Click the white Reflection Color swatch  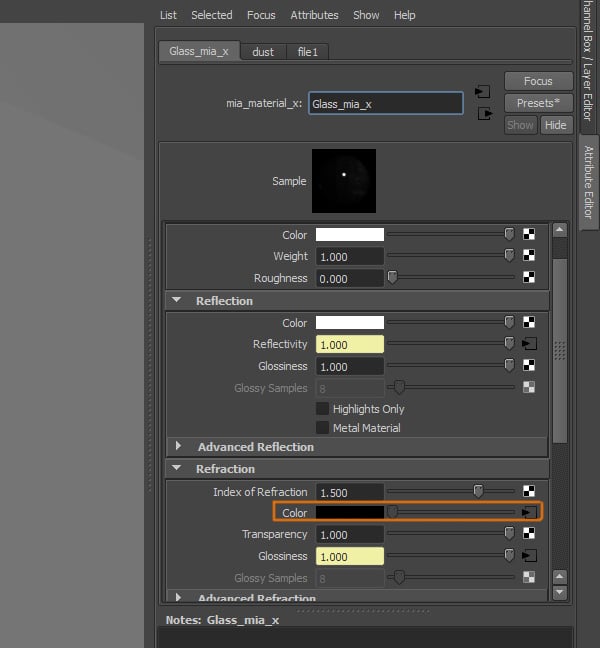[350, 323]
